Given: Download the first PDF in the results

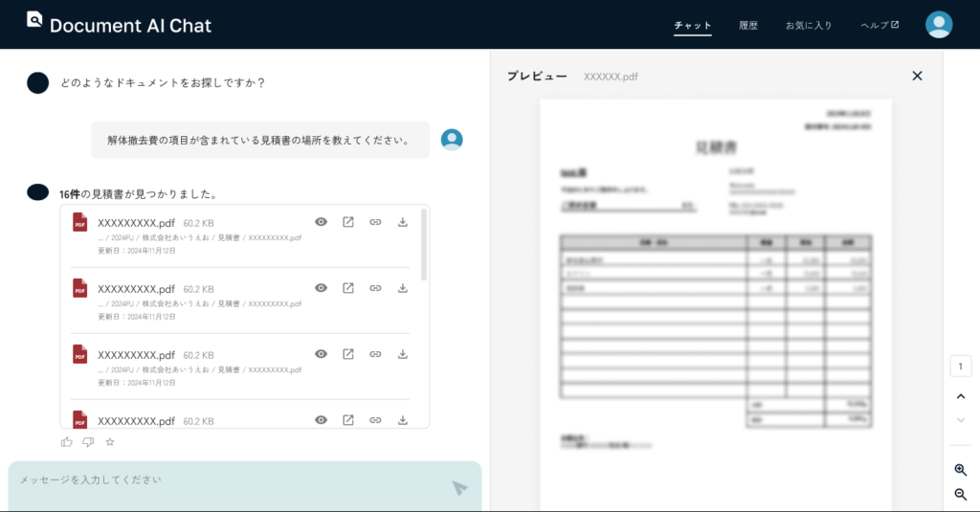Looking at the screenshot, I should click(x=403, y=222).
